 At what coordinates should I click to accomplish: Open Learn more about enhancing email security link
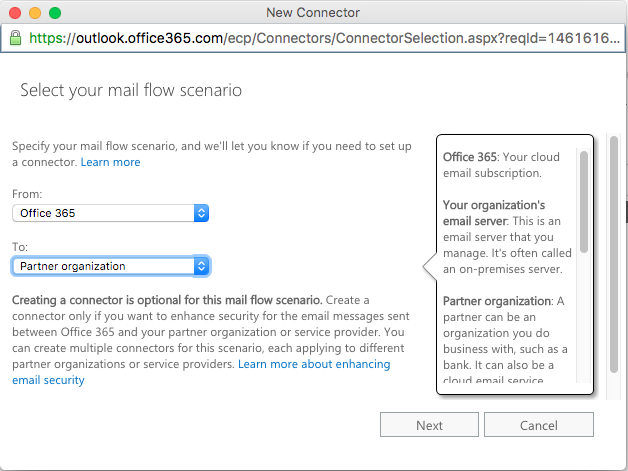201,372
